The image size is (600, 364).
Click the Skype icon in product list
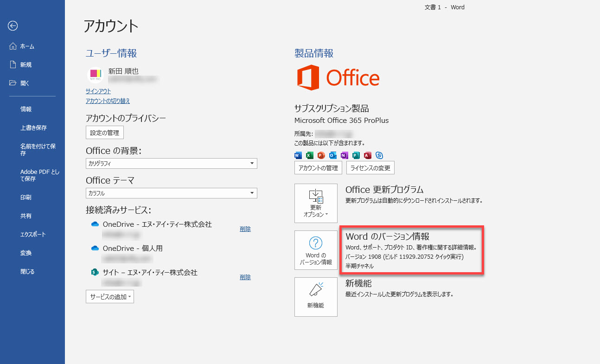(379, 155)
